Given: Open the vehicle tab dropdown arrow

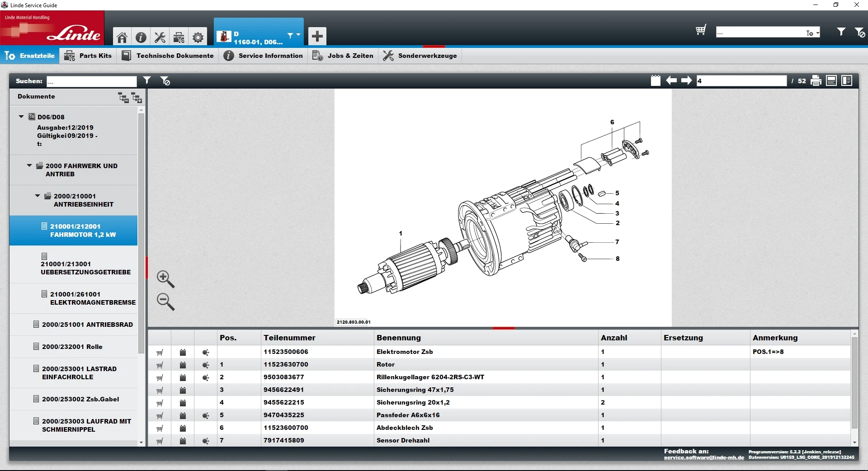Looking at the screenshot, I should 298,35.
